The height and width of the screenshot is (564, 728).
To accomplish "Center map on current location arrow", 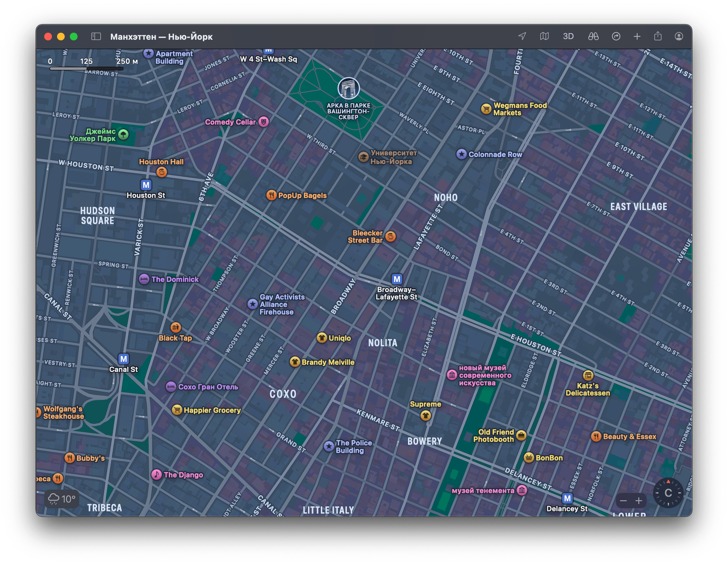I will [x=522, y=36].
